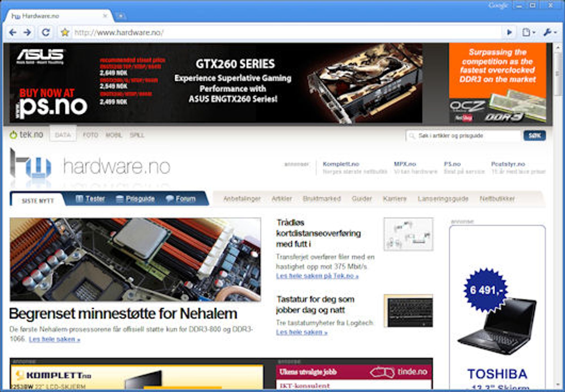Image resolution: width=565 pixels, height=392 pixels.
Task: Open Lanseringsguide in the navigation bar
Action: pos(443,199)
